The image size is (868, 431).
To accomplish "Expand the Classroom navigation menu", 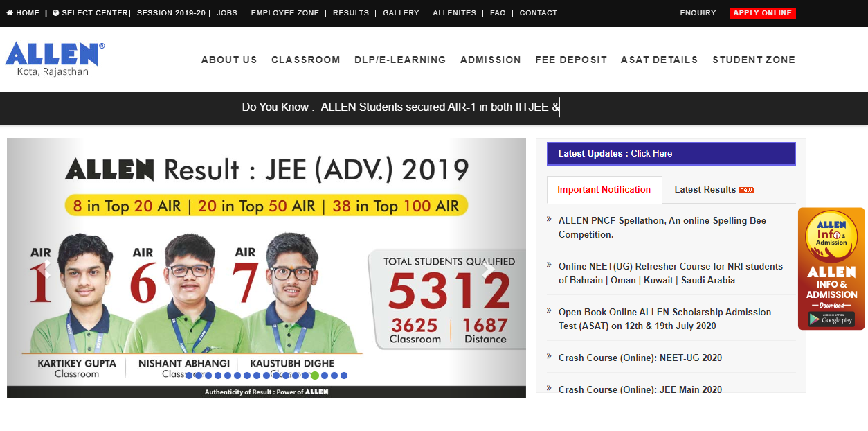I will (305, 60).
